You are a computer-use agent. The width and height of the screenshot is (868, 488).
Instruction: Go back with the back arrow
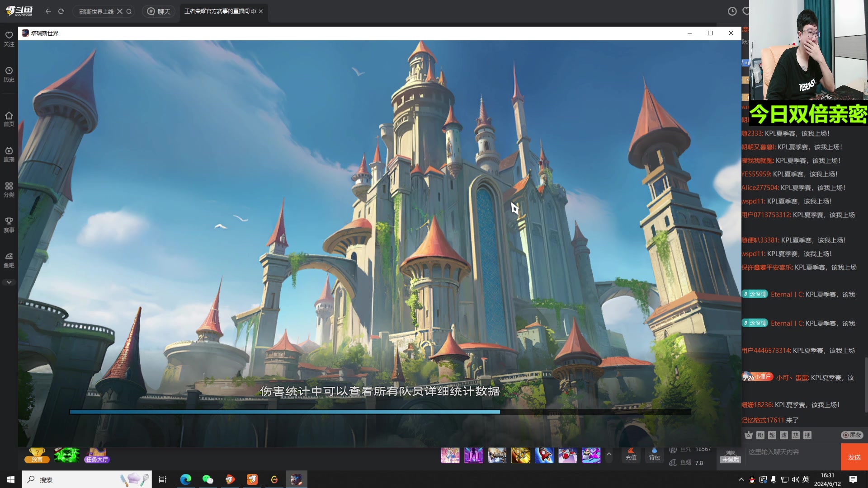tap(48, 11)
